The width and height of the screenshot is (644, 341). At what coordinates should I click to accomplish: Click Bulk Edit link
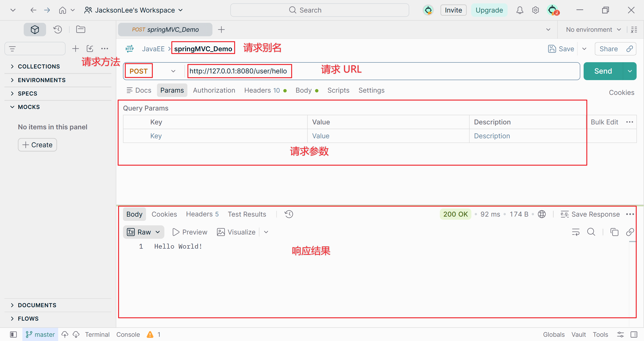click(604, 122)
